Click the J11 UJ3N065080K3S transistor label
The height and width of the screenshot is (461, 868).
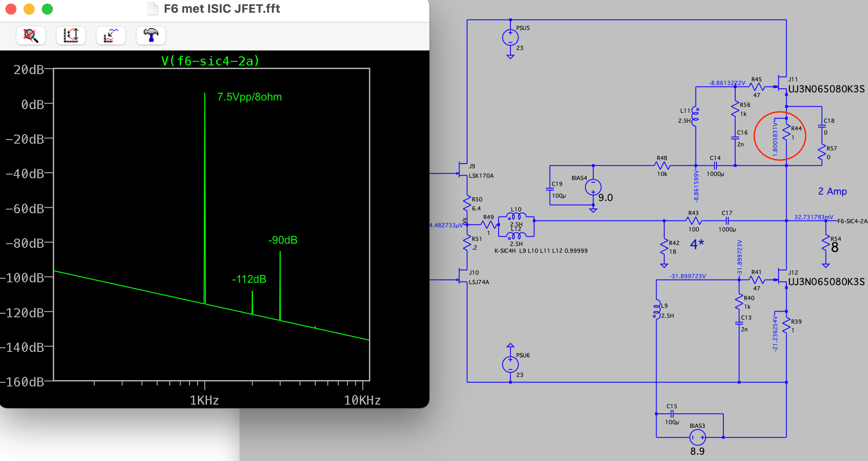click(826, 89)
